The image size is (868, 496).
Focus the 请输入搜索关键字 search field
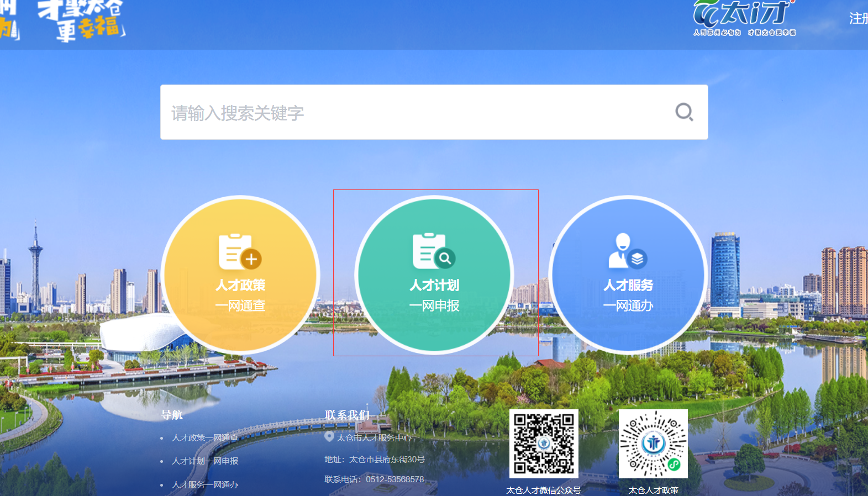click(x=434, y=112)
